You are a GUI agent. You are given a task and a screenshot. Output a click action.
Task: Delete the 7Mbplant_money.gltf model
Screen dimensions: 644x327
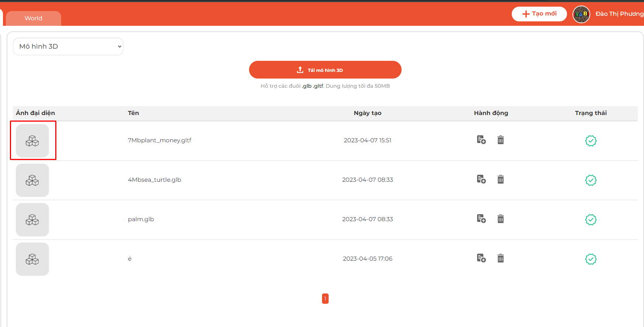[x=500, y=140]
